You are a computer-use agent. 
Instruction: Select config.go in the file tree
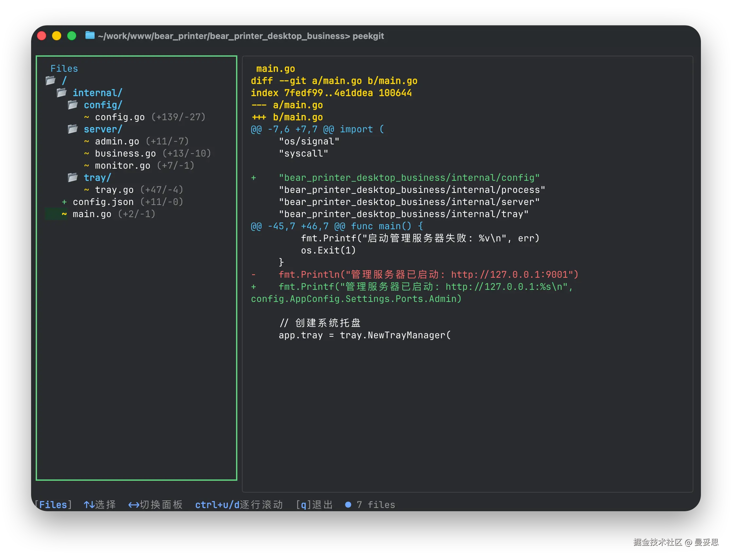tap(119, 117)
